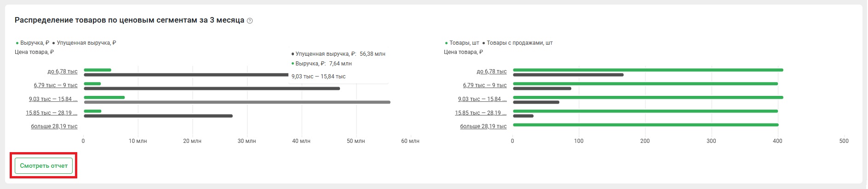Open the 9,03 тыс — 15,84 link in revenue chart

coord(53,99)
